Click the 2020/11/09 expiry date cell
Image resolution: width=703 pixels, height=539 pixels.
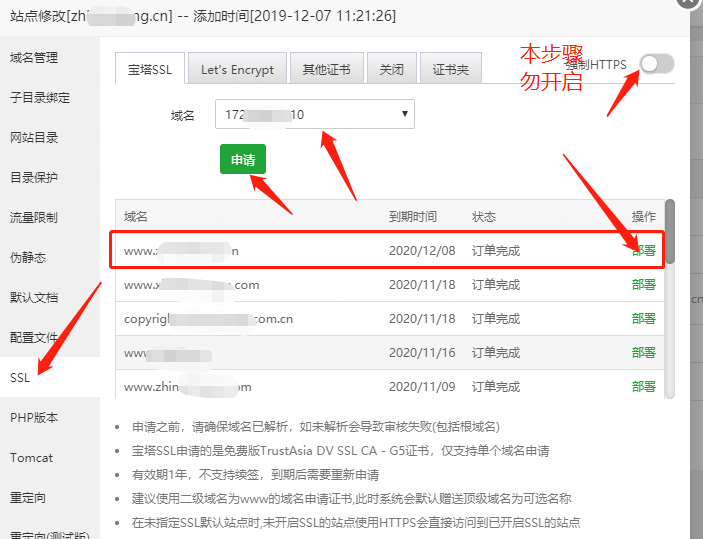[x=422, y=386]
